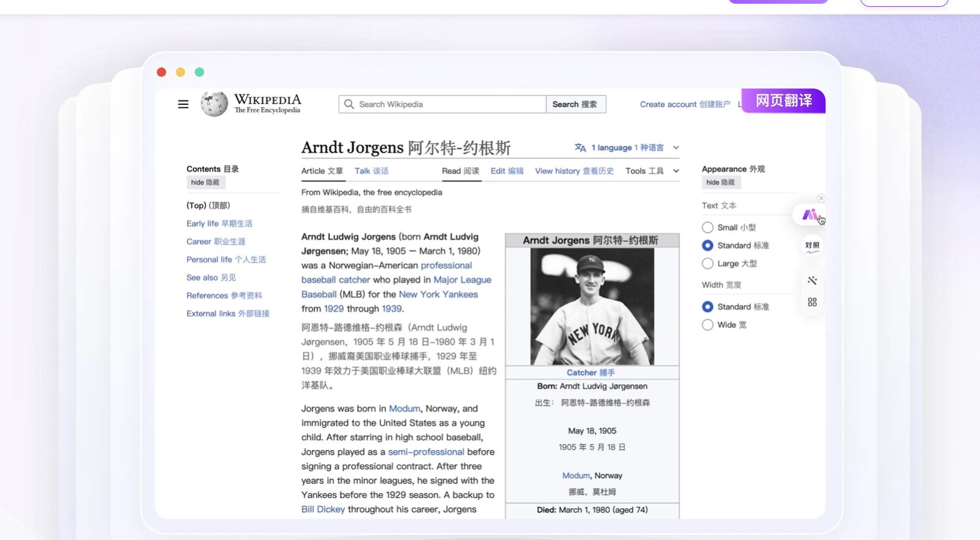980x540 pixels.
Task: Open the 1939 year link
Action: pyautogui.click(x=392, y=309)
